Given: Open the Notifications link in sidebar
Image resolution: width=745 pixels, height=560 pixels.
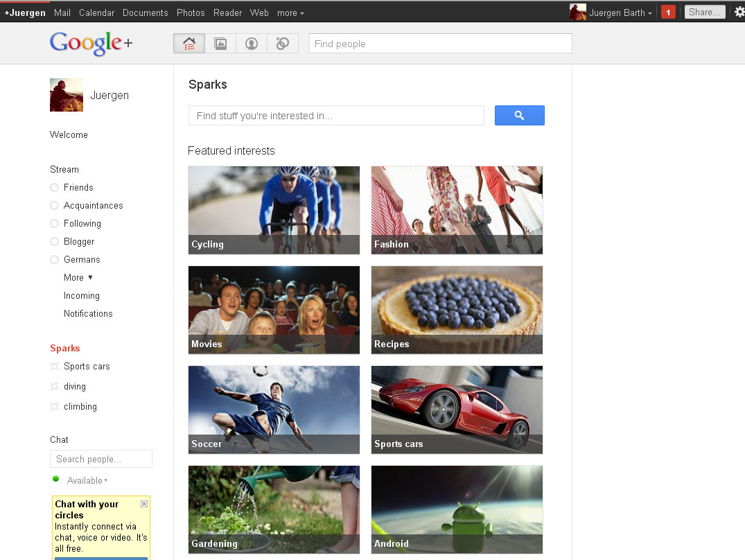Looking at the screenshot, I should (x=88, y=313).
